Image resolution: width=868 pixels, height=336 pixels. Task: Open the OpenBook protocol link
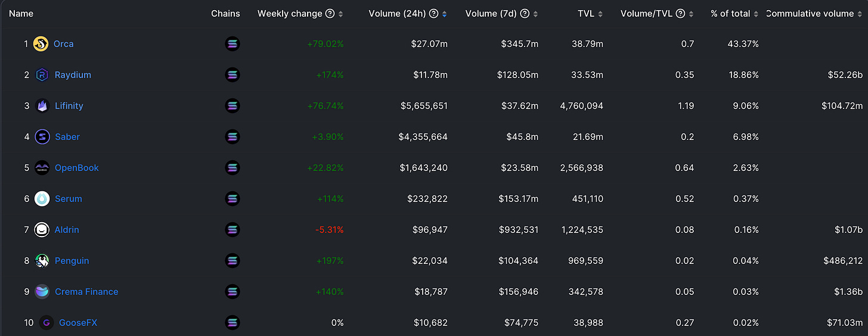coord(77,167)
